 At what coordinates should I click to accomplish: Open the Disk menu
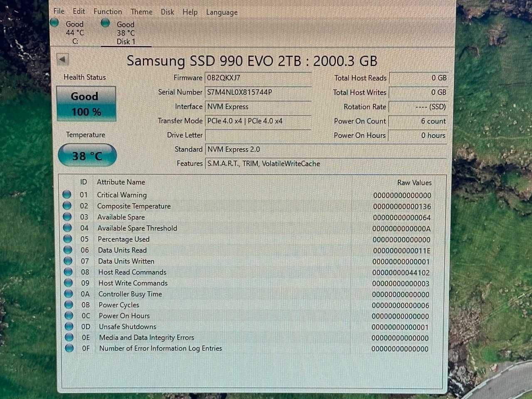tap(167, 12)
